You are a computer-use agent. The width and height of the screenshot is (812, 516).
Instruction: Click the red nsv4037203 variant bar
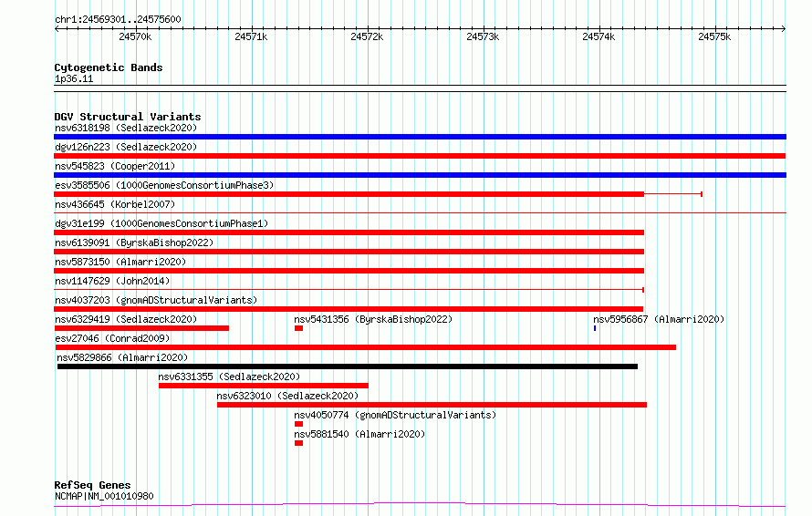click(x=349, y=309)
